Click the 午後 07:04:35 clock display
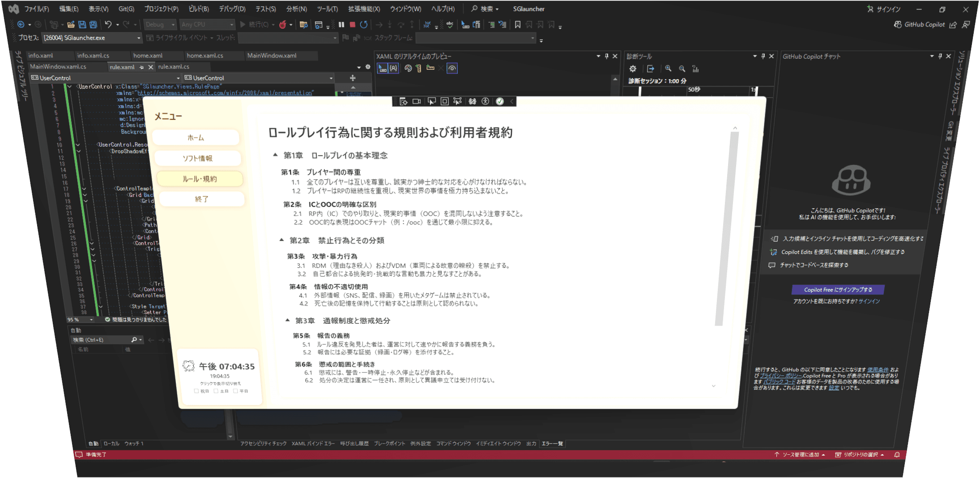Image resolution: width=980 pixels, height=478 pixels. click(227, 367)
